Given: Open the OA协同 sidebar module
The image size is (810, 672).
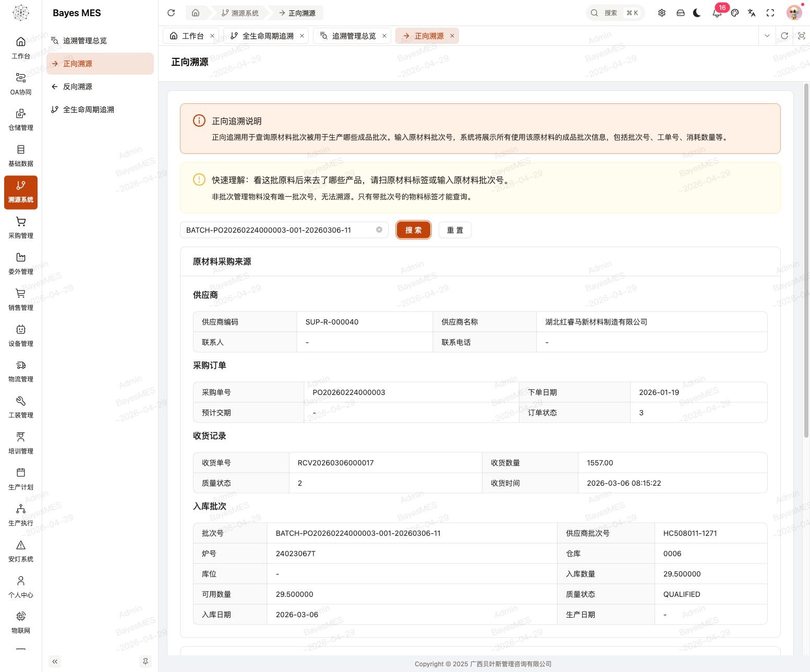Looking at the screenshot, I should pyautogui.click(x=21, y=84).
